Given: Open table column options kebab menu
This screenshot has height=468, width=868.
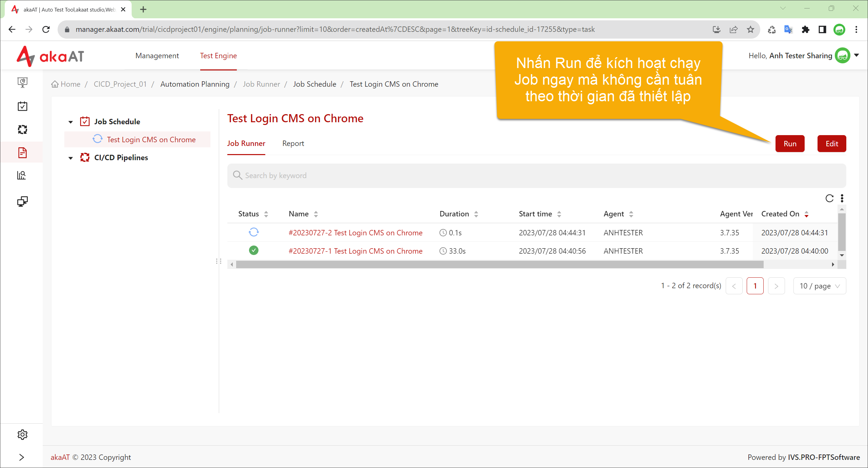Looking at the screenshot, I should [x=842, y=198].
